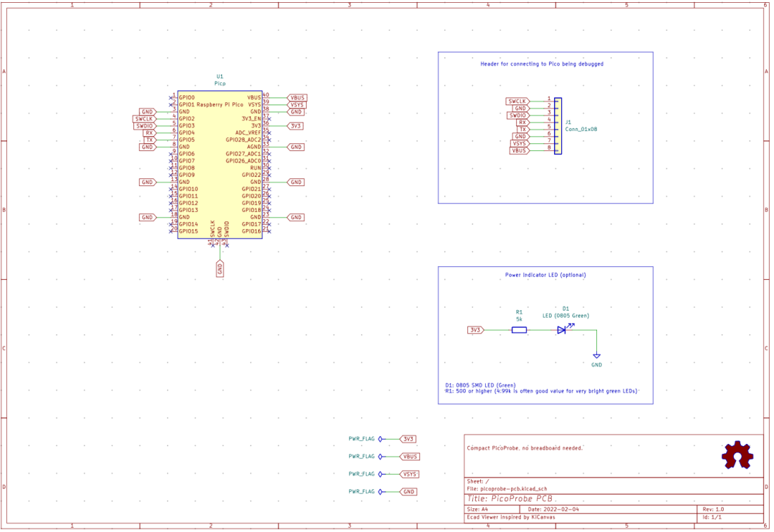The width and height of the screenshot is (774, 532).
Task: Click the PWR_FLAG diamond wired to GND
Action: [x=380, y=492]
